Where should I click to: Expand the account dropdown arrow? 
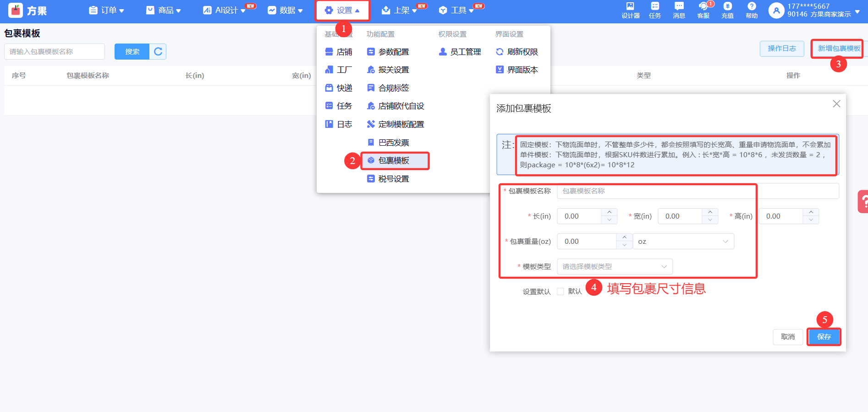pos(857,11)
